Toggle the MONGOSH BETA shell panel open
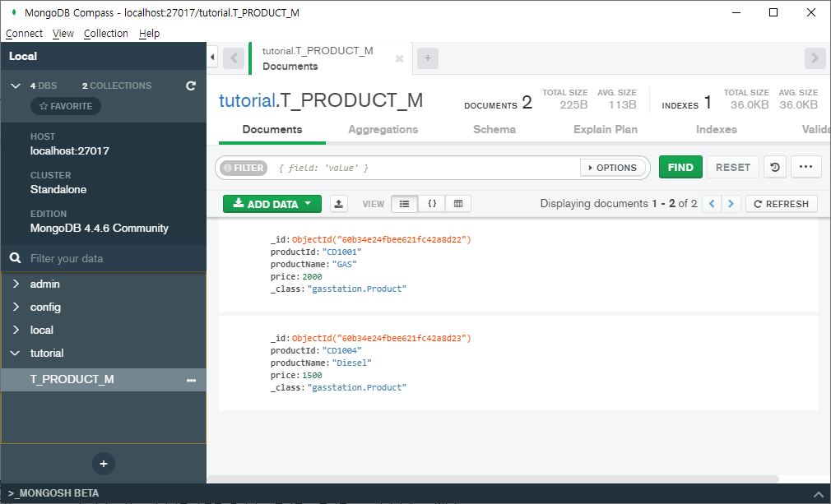This screenshot has width=831, height=504. pyautogui.click(x=53, y=492)
